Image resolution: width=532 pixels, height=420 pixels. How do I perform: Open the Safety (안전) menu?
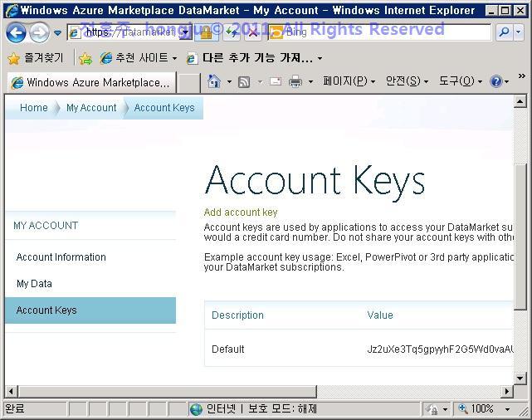[407, 81]
